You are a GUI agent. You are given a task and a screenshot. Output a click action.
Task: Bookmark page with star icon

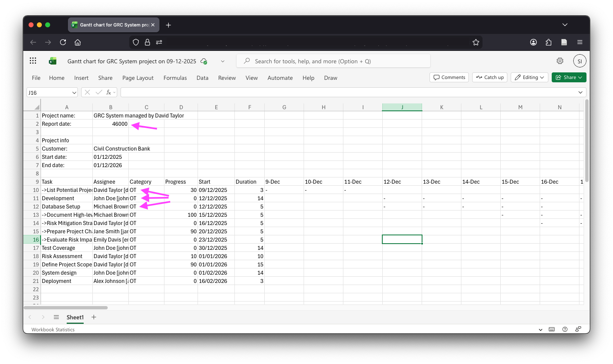[x=475, y=42]
